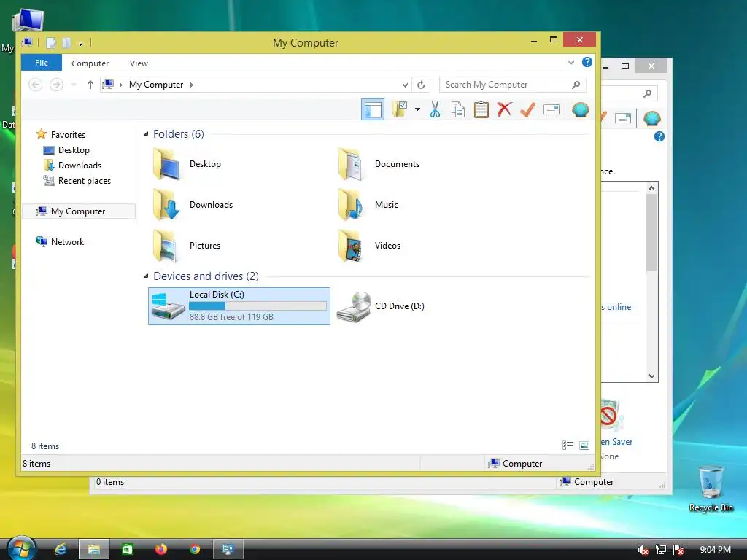This screenshot has width=747, height=560.
Task: Click the Paste clipboard icon
Action: (x=481, y=109)
